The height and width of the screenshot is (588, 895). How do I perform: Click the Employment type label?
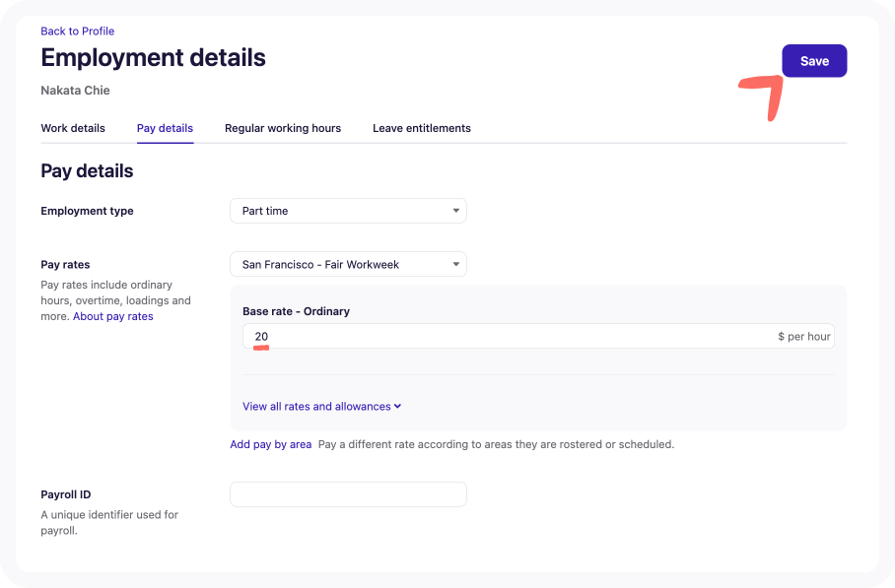click(87, 211)
